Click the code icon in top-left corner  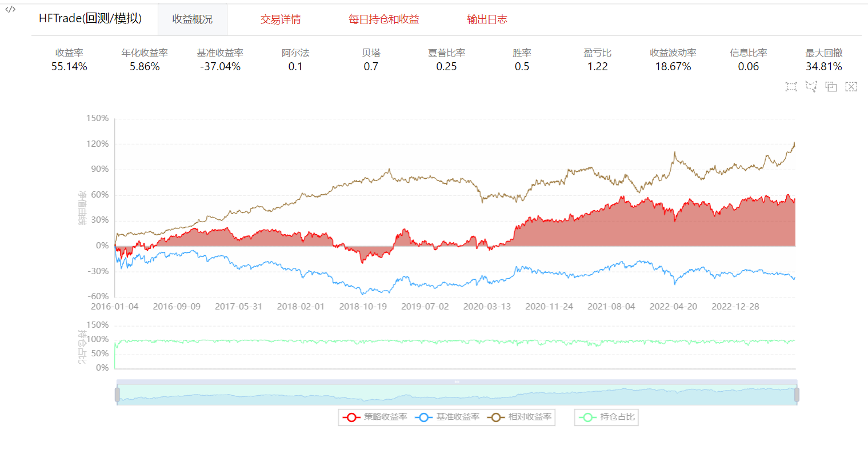tap(10, 9)
